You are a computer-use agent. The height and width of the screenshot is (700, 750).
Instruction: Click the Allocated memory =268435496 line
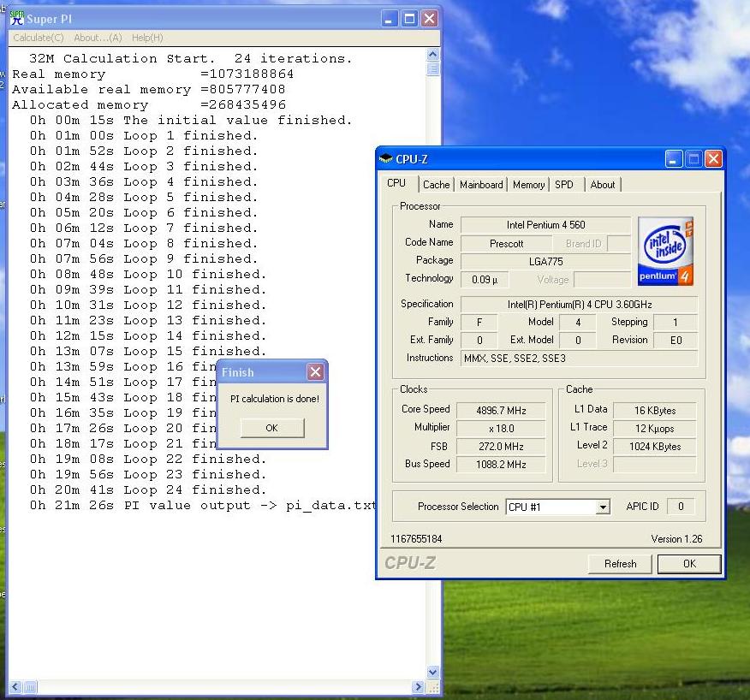click(x=149, y=104)
